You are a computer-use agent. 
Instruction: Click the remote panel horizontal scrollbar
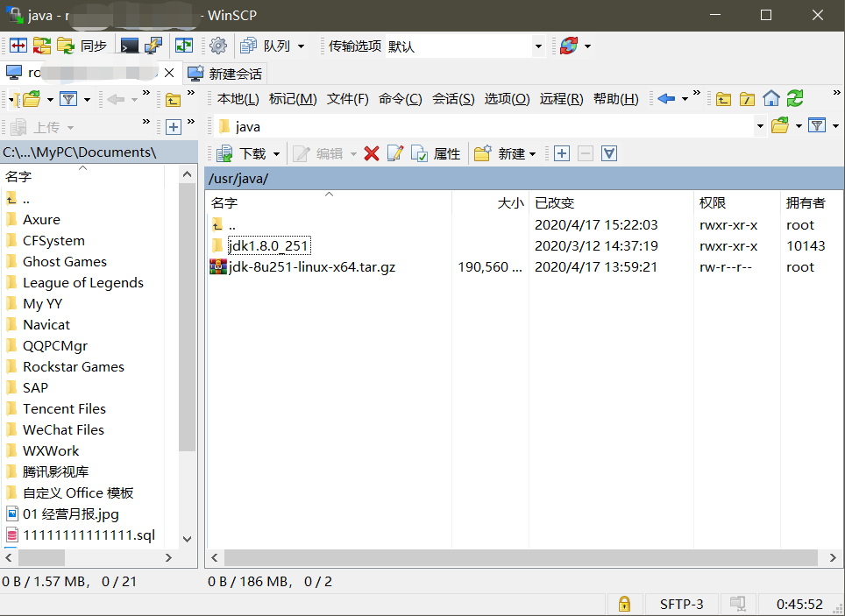pyautogui.click(x=522, y=557)
